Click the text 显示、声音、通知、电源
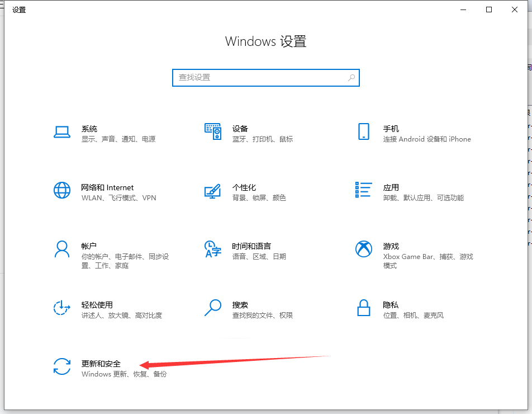This screenshot has height=414, width=532. coord(118,139)
